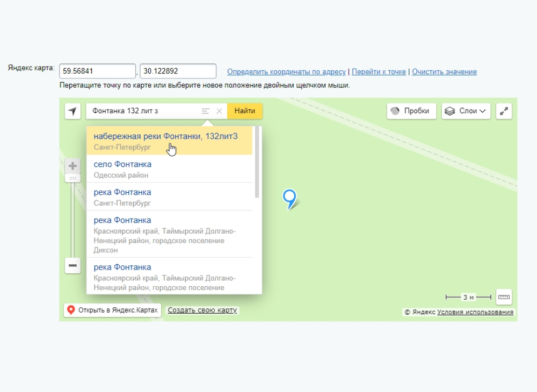Activate the ruler measurement tool

tap(504, 297)
